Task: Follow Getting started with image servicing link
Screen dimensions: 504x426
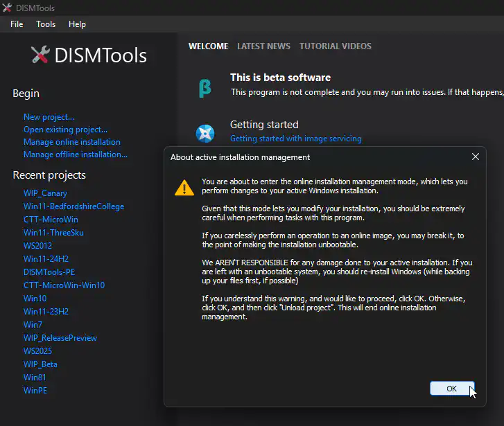Action: click(x=295, y=139)
